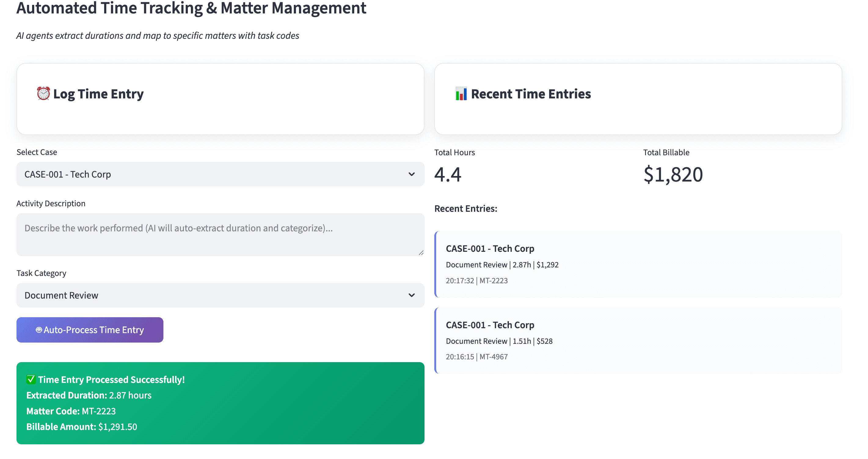Click the Log Time Entry heading

(x=98, y=94)
